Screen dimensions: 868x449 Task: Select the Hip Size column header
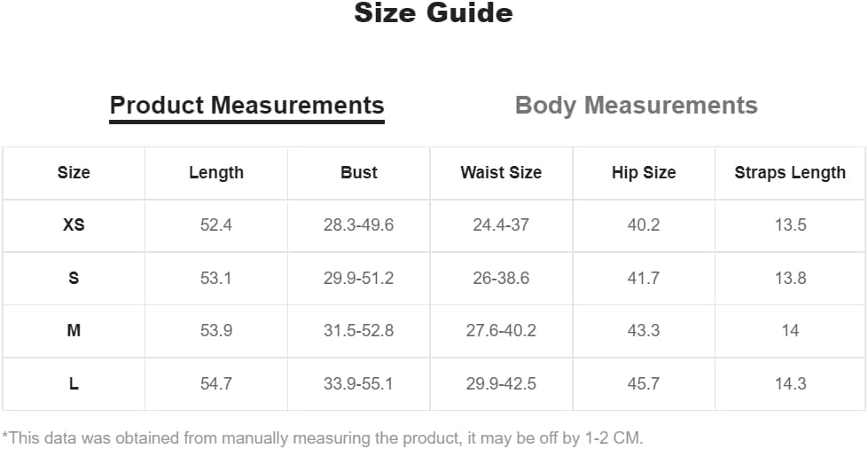click(x=644, y=173)
